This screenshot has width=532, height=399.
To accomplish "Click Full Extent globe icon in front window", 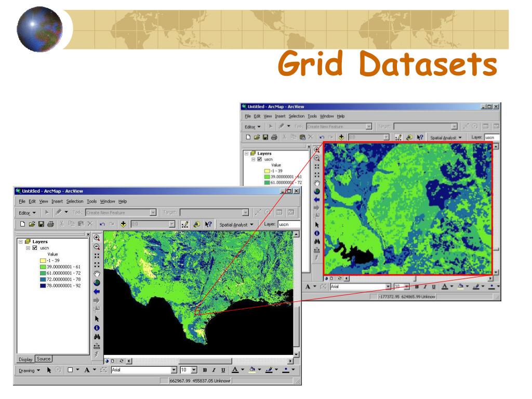I will [x=97, y=283].
